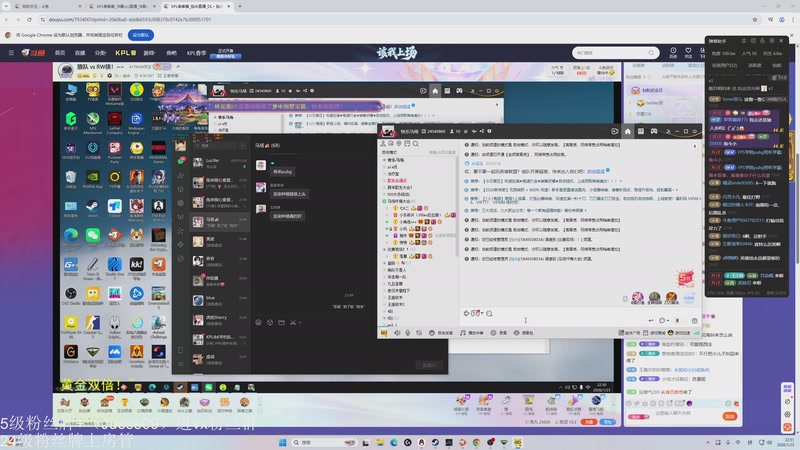Click the search icon above YY channel list
Screen dimensions: 800x450
pyautogui.click(x=416, y=144)
